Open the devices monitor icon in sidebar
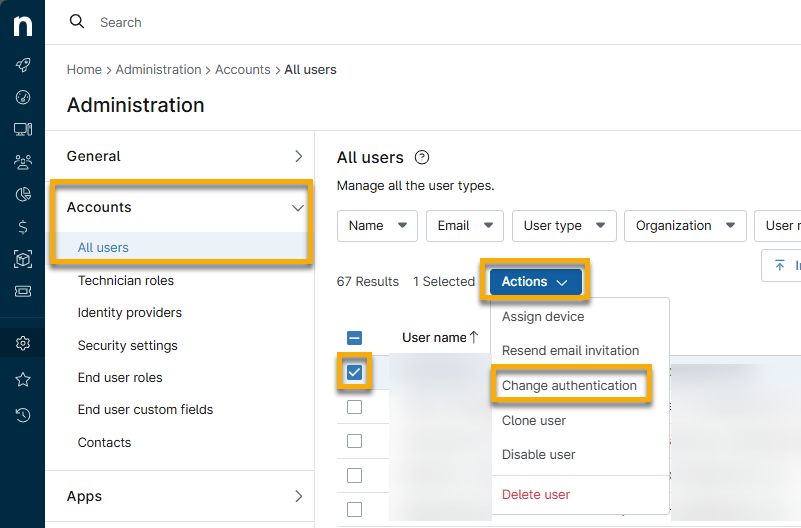 coord(22,129)
